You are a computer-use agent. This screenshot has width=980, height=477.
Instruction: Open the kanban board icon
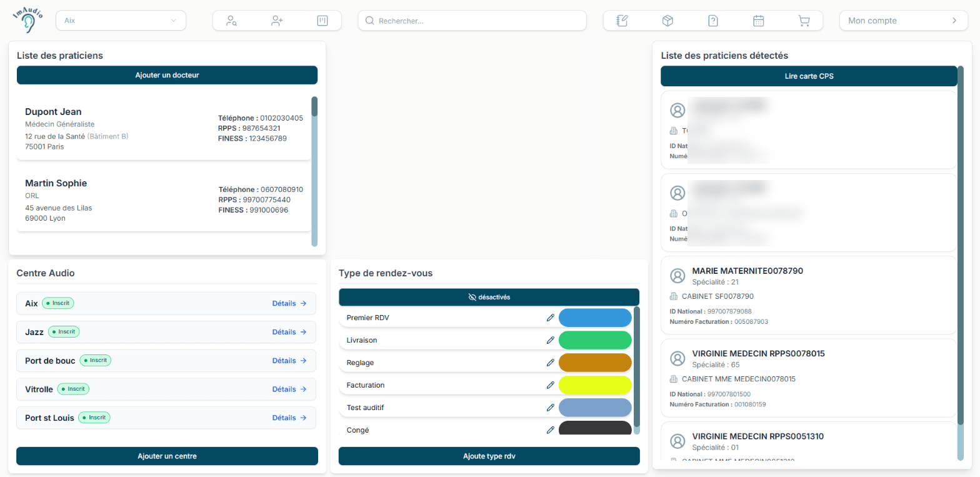322,21
